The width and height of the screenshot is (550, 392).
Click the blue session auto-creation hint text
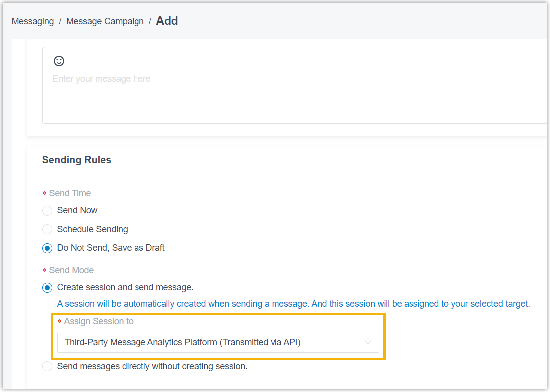(293, 304)
